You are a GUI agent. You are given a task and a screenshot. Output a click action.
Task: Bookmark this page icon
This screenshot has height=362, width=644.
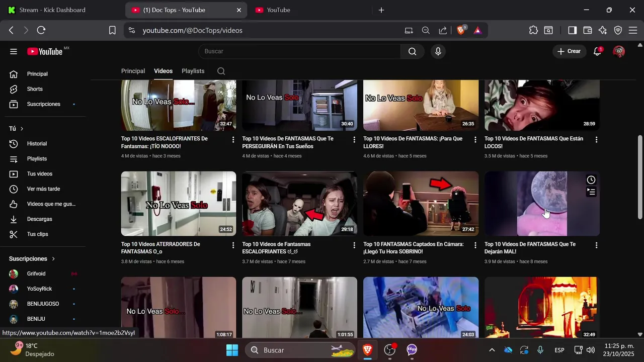(112, 30)
